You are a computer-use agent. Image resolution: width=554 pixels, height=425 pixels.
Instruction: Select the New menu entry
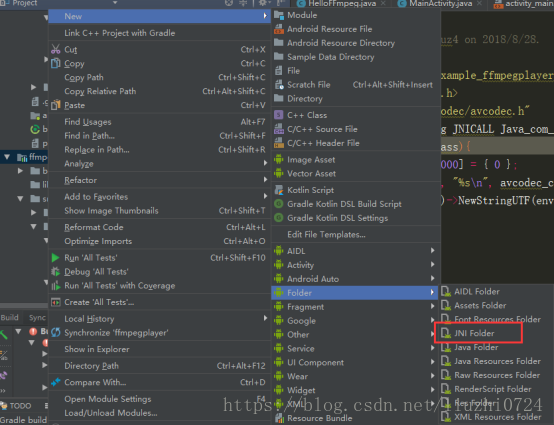pyautogui.click(x=159, y=16)
